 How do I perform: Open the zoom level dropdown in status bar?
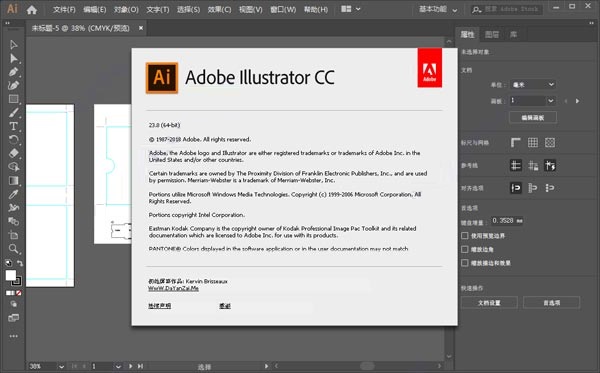point(61,366)
